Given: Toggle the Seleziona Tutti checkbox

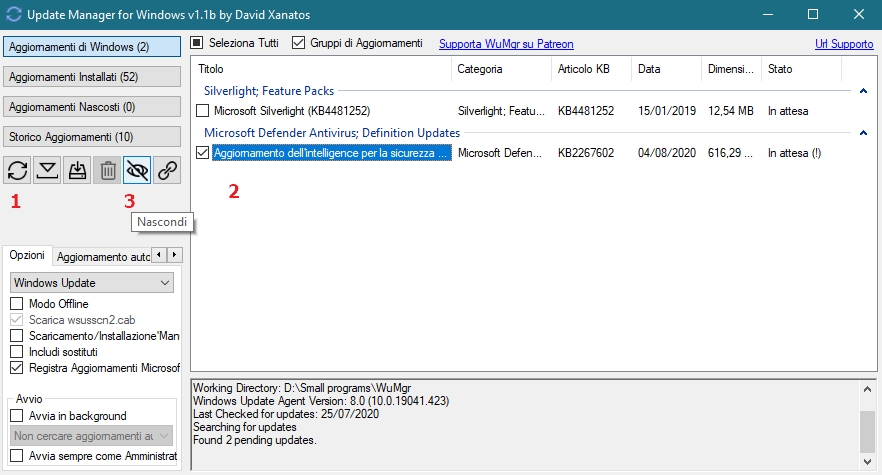Looking at the screenshot, I should click(197, 43).
